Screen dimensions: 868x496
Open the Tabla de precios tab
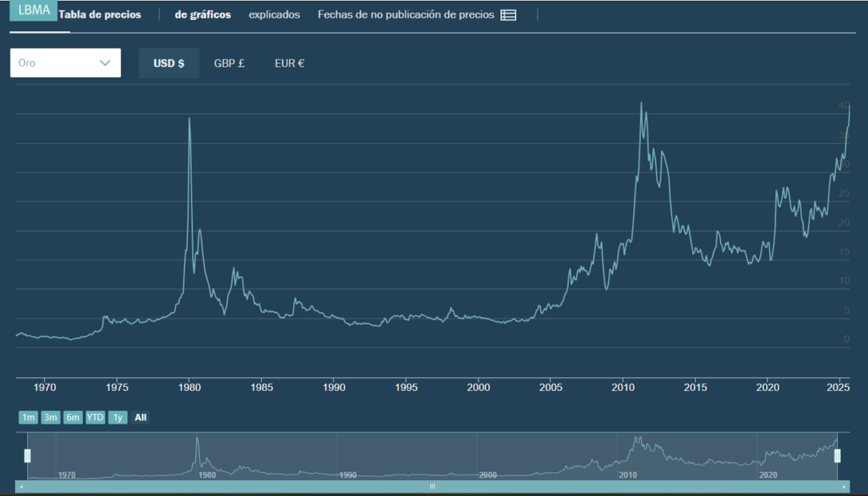(100, 15)
